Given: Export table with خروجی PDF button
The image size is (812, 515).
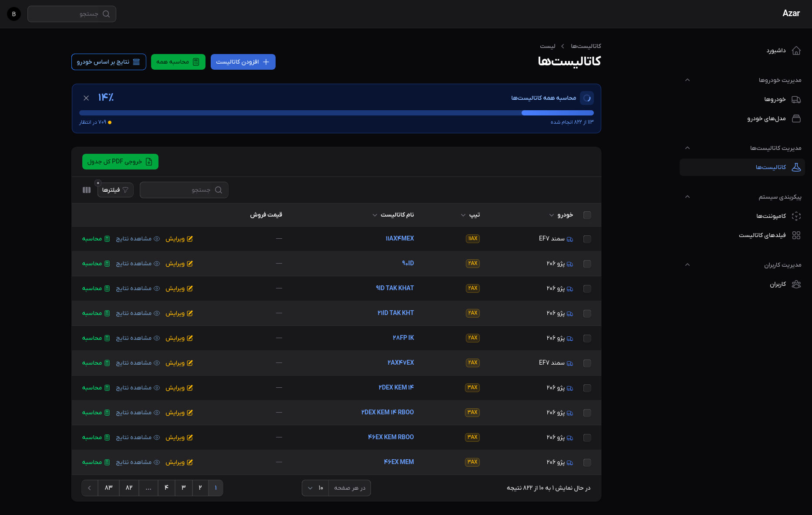Looking at the screenshot, I should coord(120,162).
